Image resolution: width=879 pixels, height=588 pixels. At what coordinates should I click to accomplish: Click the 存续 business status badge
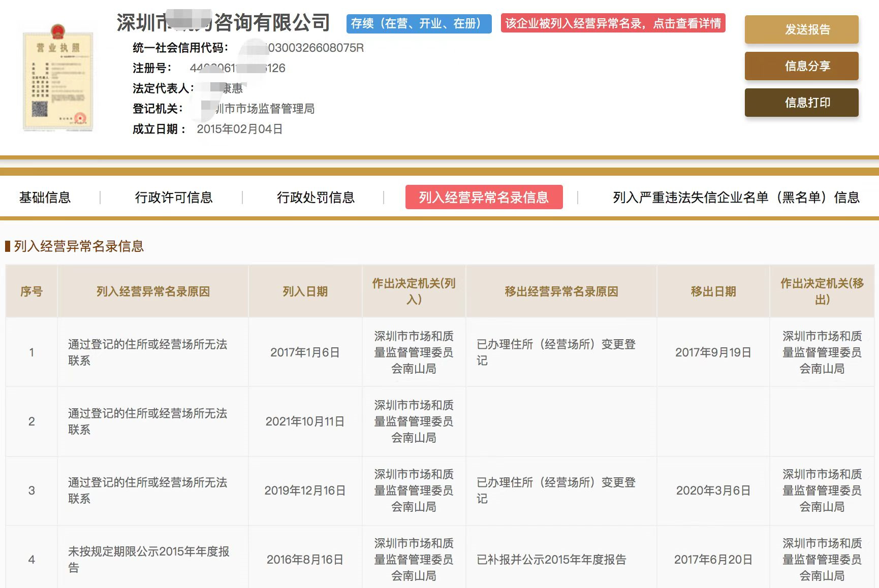tap(419, 23)
